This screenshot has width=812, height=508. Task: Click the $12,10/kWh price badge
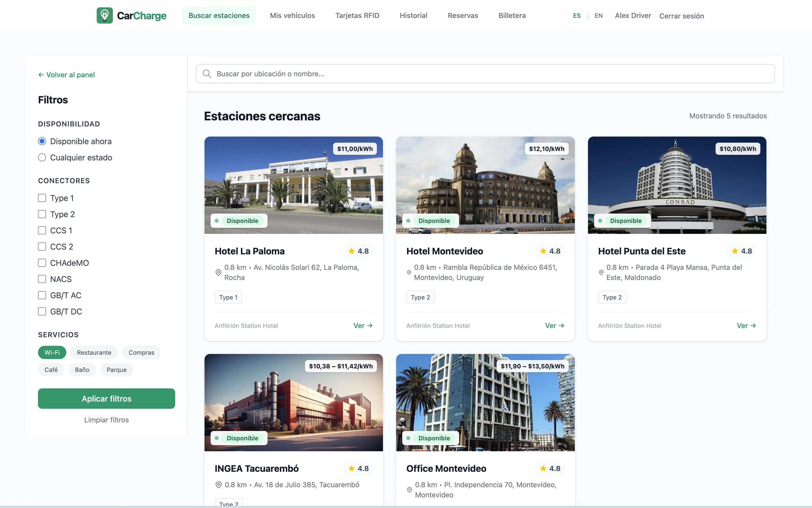pos(546,149)
